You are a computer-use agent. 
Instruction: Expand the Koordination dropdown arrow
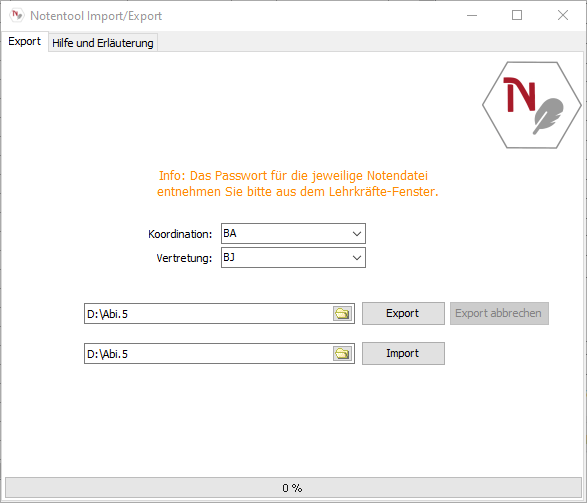coord(357,234)
